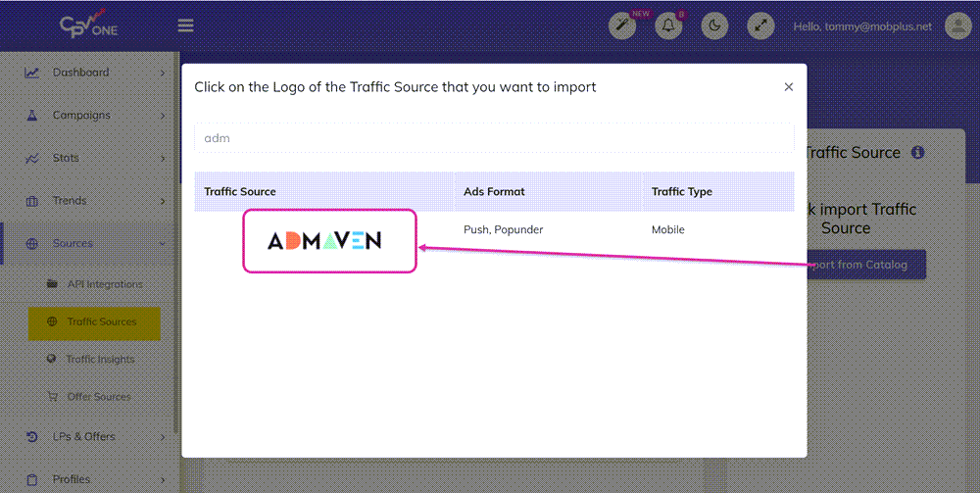The image size is (980, 493).
Task: Click the Mobile traffic type cell
Action: pyautogui.click(x=668, y=229)
